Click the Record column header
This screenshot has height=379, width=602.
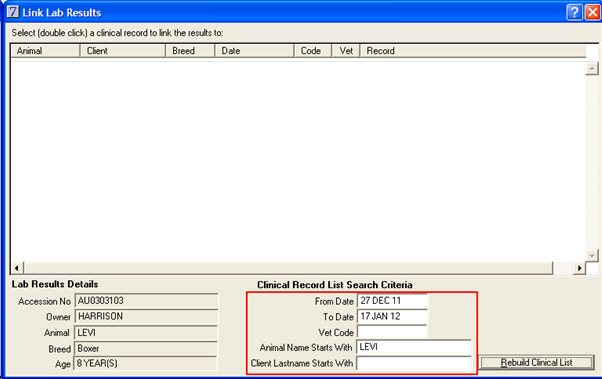[x=473, y=51]
